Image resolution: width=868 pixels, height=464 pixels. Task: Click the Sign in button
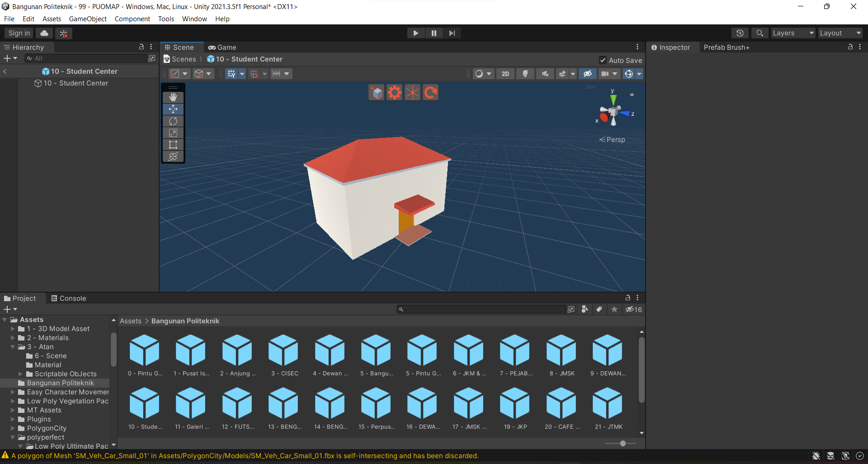19,33
